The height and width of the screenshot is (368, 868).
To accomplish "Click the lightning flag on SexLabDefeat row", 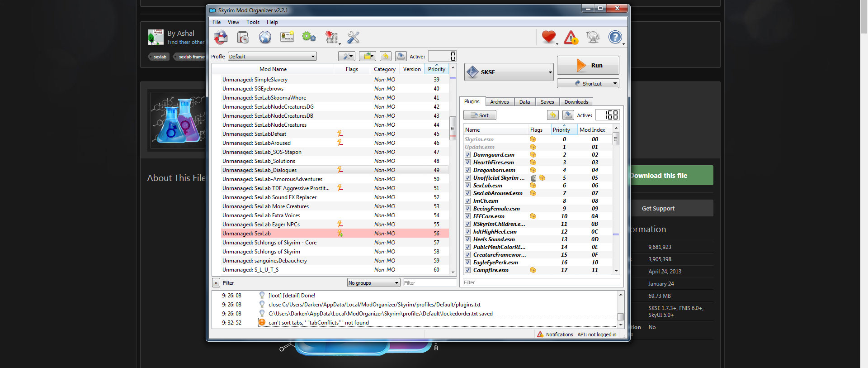I will [x=340, y=134].
